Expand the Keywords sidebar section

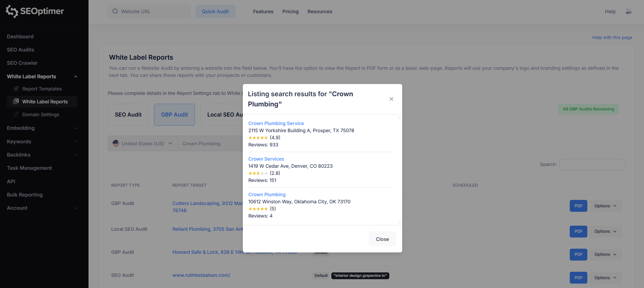tap(76, 142)
